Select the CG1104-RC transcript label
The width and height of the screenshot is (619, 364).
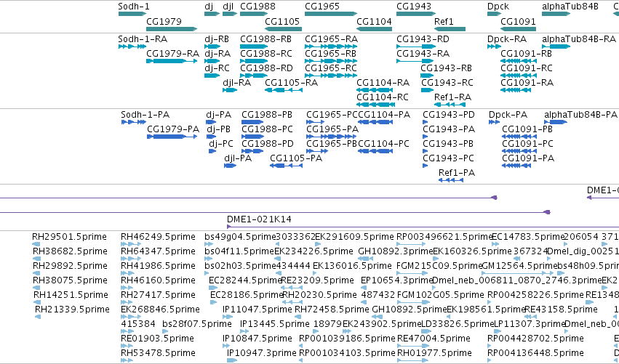tap(383, 97)
